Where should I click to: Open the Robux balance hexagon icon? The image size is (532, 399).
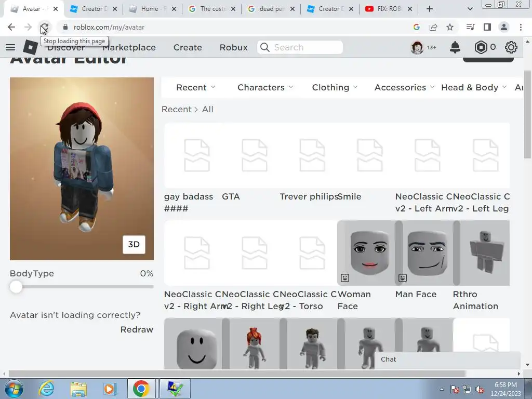click(481, 47)
